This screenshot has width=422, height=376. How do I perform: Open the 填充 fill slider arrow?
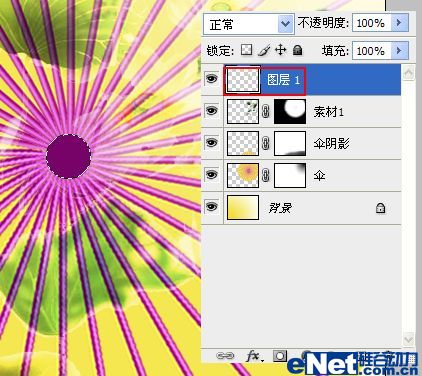(399, 51)
